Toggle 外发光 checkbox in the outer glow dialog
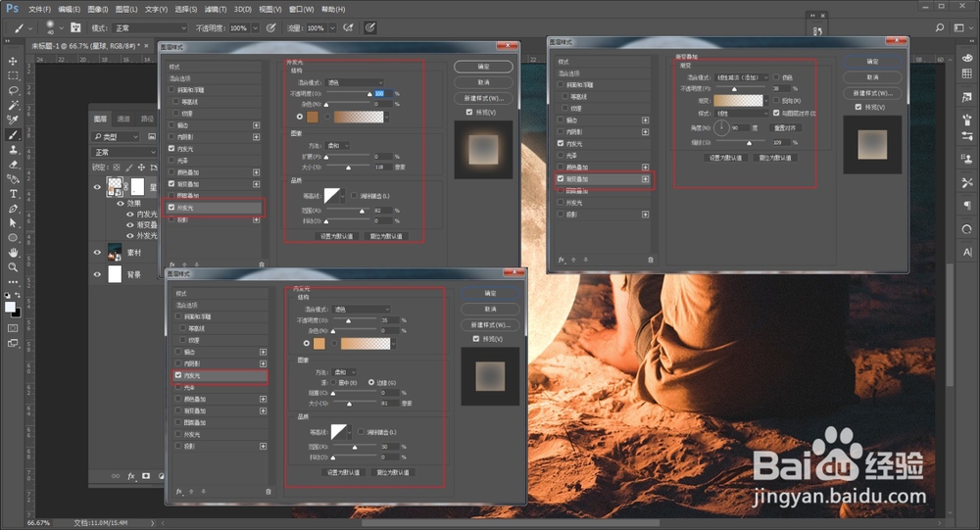 click(x=171, y=208)
